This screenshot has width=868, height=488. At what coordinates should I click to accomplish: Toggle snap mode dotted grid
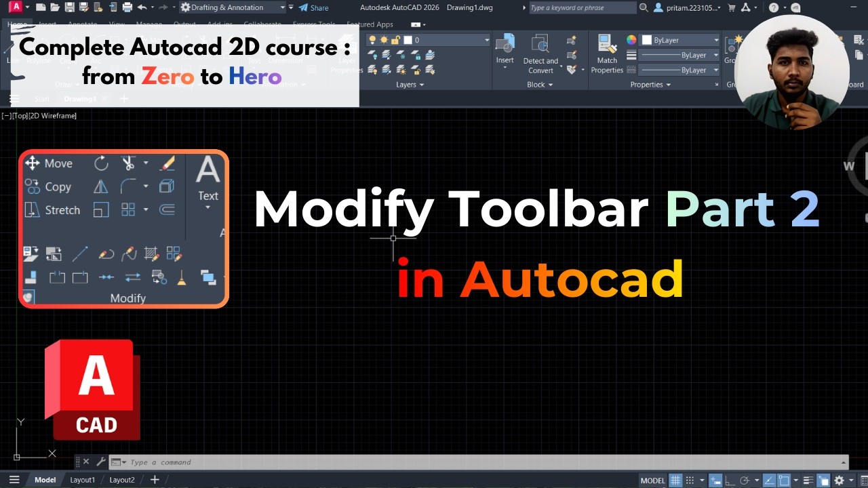click(x=690, y=480)
